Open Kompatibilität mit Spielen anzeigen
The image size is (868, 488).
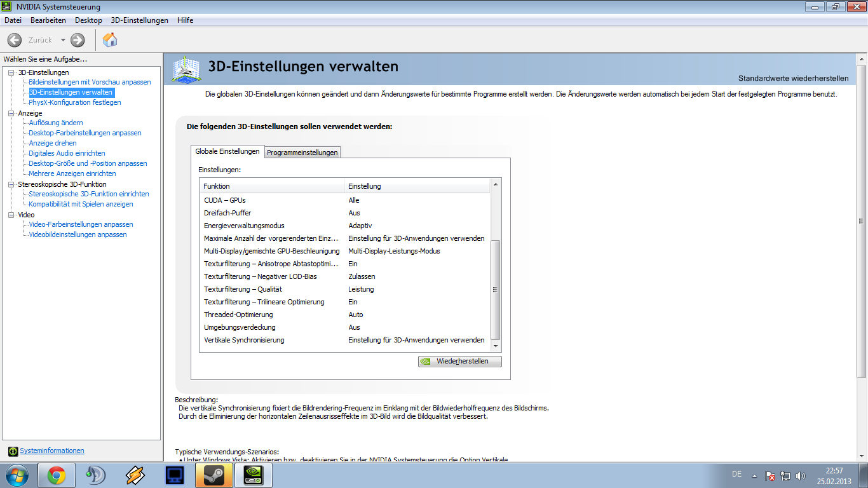pyautogui.click(x=81, y=204)
